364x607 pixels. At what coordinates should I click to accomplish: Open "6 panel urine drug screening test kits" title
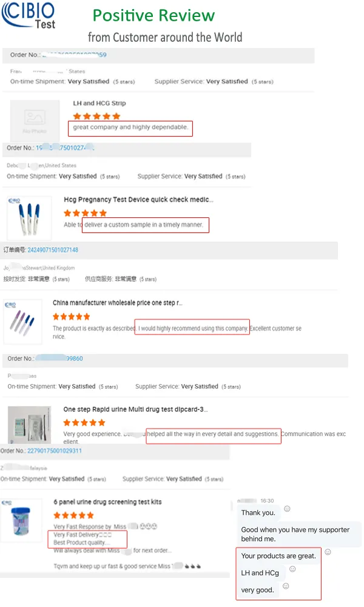107,502
